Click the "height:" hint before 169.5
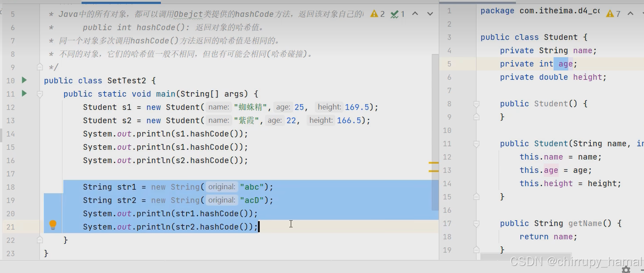Viewport: 644px width, 273px height. pos(329,107)
